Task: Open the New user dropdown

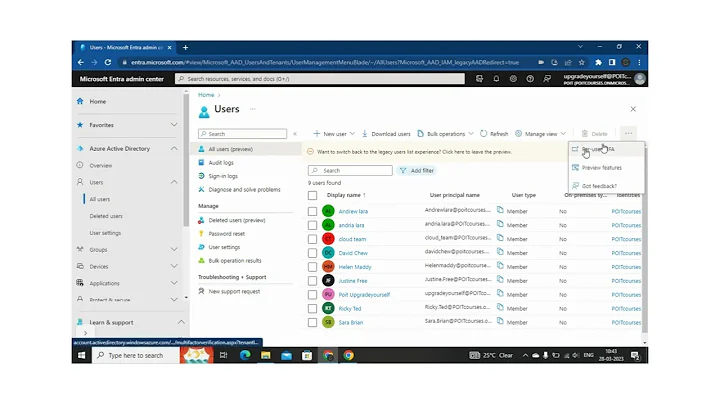Action: (x=334, y=134)
